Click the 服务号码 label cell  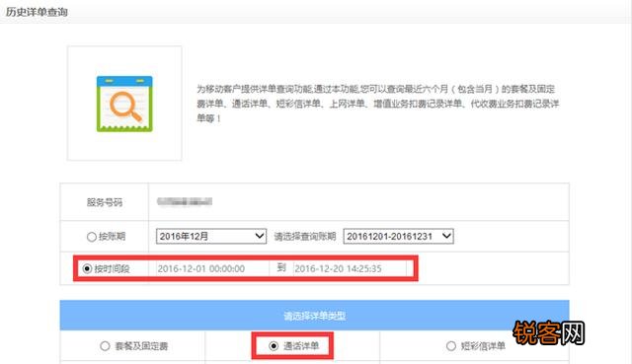coord(105,202)
